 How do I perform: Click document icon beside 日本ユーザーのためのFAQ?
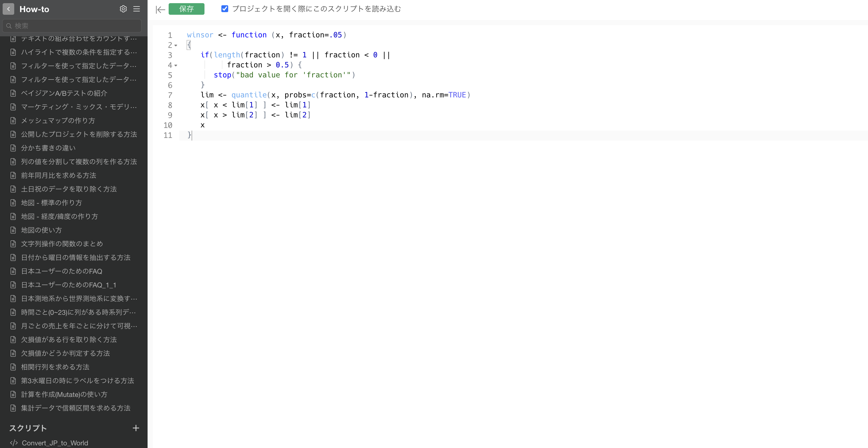click(x=13, y=271)
